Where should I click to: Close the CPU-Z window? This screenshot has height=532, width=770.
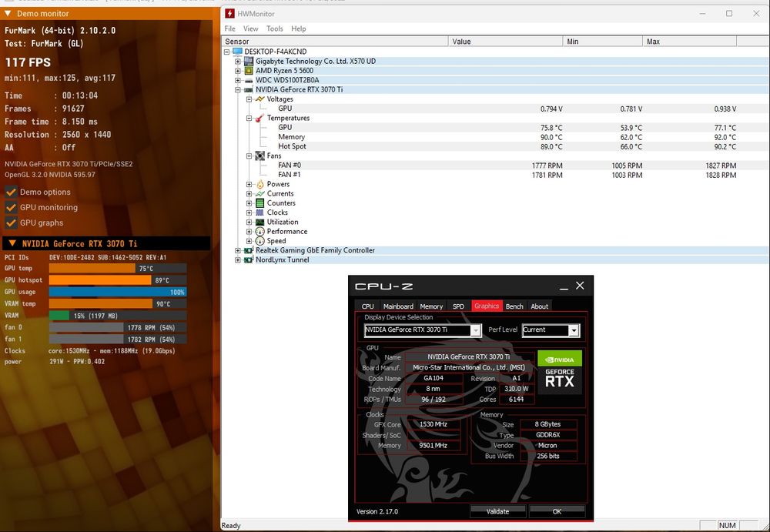580,286
